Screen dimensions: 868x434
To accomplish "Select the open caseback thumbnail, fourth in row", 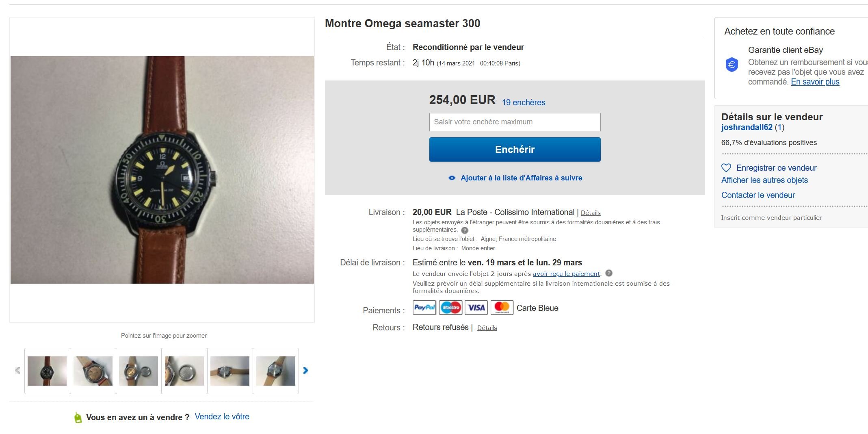I will pyautogui.click(x=184, y=371).
